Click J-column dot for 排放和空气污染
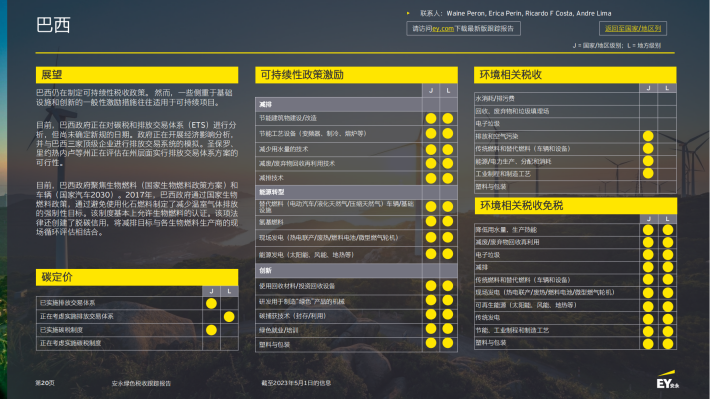Image resolution: width=710 pixels, height=399 pixels. click(x=648, y=136)
